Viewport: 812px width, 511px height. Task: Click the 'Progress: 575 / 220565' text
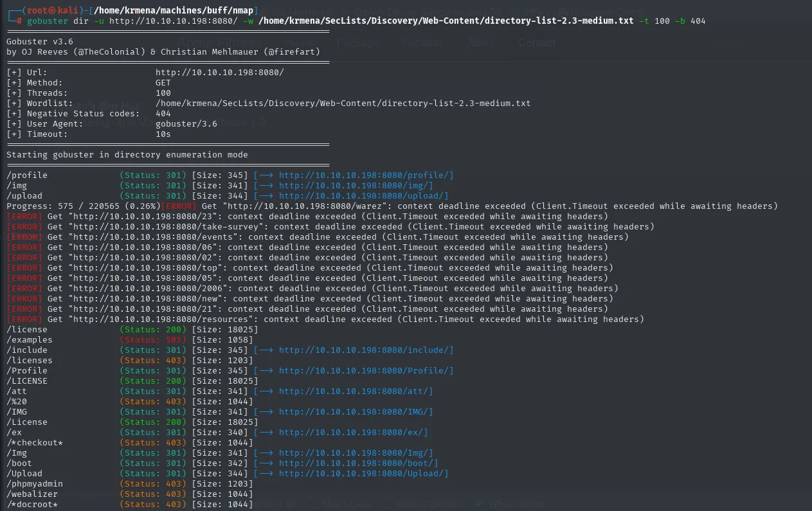tap(63, 206)
